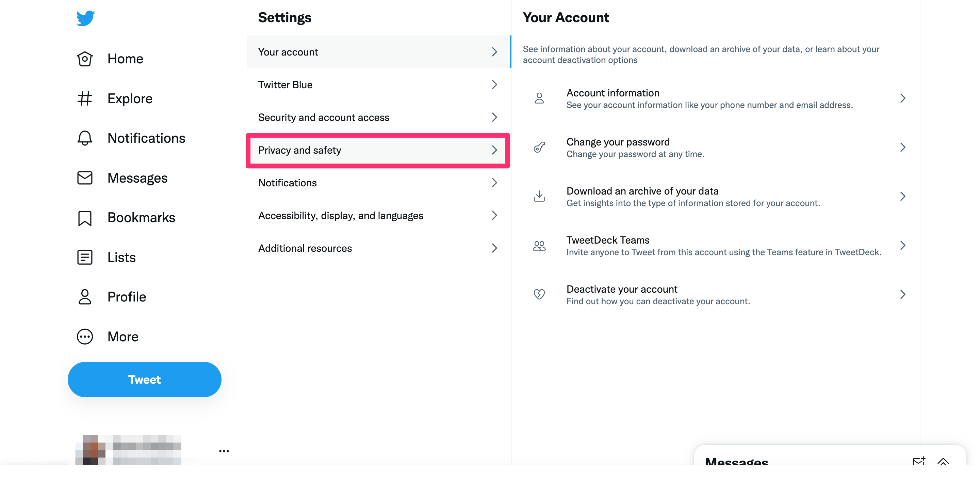Open the Home section
980x479 pixels.
point(125,58)
